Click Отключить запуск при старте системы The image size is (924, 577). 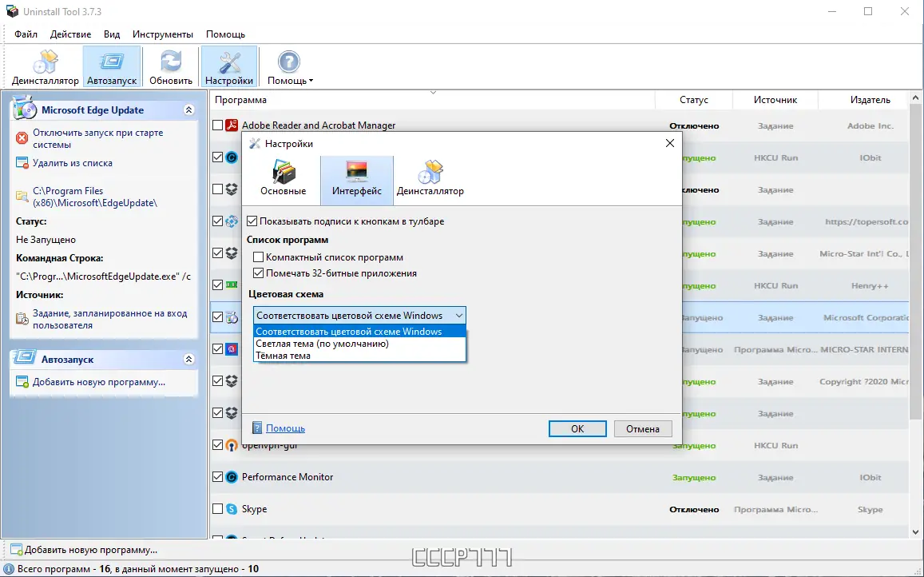[97, 138]
